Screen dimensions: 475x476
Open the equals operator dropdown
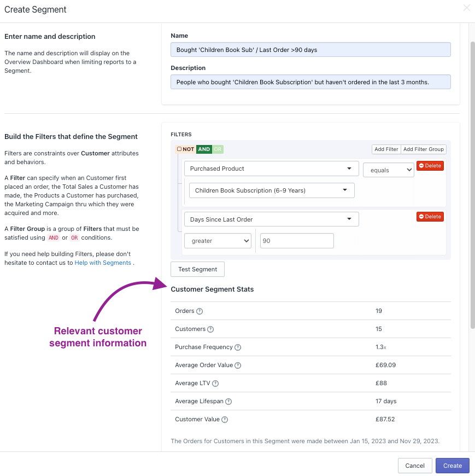[389, 170]
